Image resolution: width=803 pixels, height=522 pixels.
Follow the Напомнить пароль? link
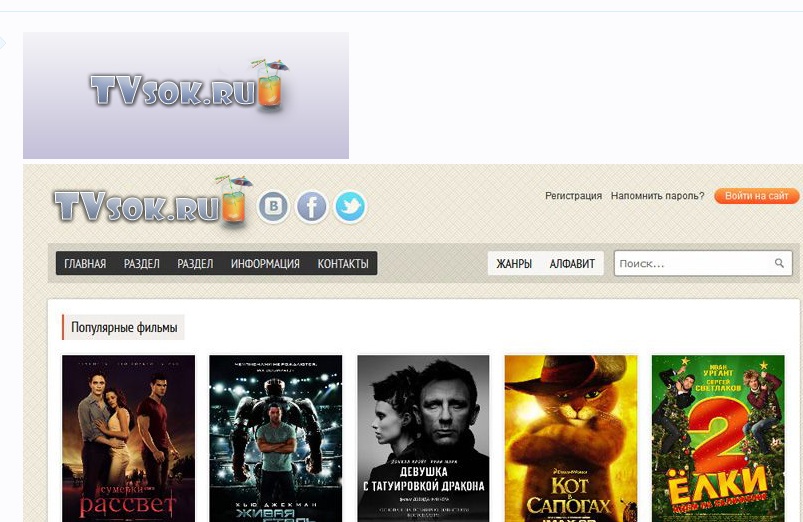coord(658,196)
